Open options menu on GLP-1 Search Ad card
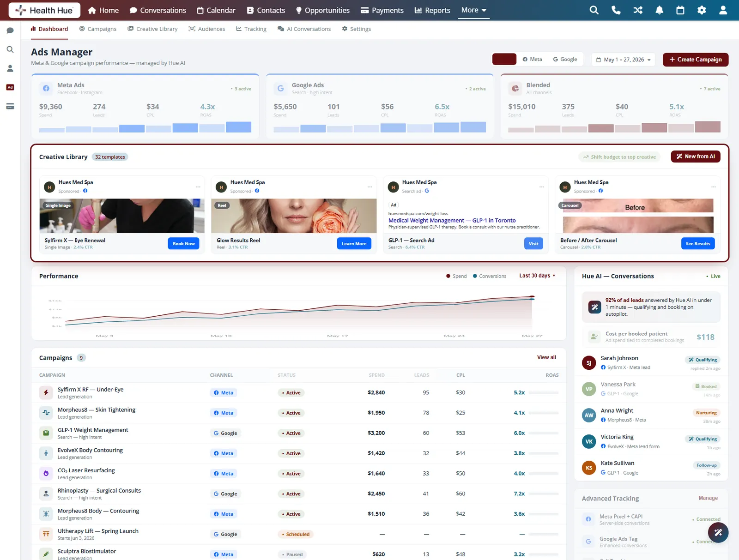Viewport: 739px width, 560px height. tap(541, 187)
